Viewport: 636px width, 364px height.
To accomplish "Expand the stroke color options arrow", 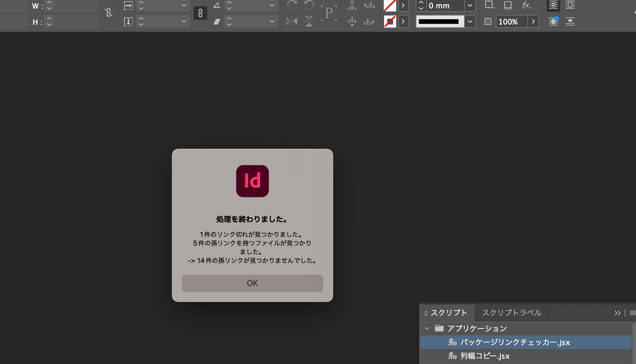I will (403, 21).
